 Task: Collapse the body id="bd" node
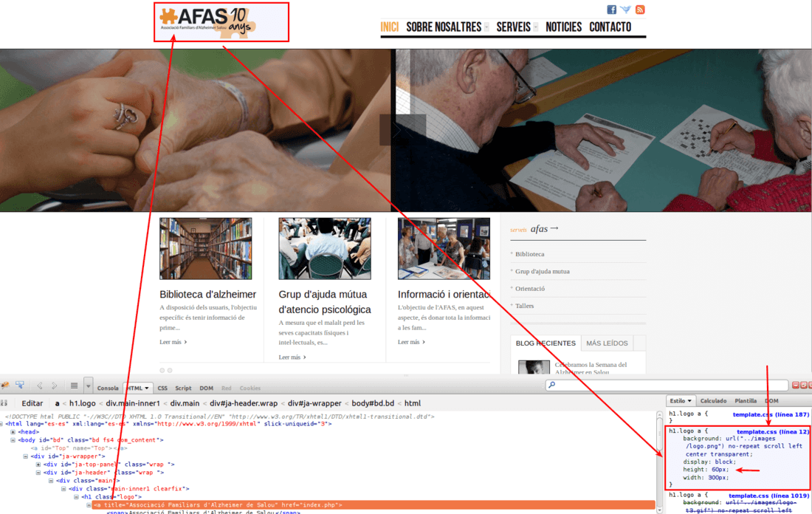coord(13,440)
